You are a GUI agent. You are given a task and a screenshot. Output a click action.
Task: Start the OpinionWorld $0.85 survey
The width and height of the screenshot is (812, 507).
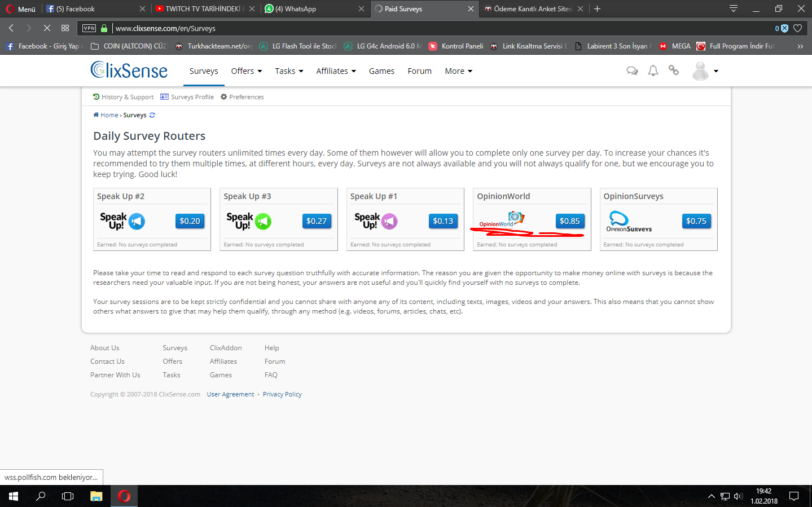pyautogui.click(x=570, y=221)
